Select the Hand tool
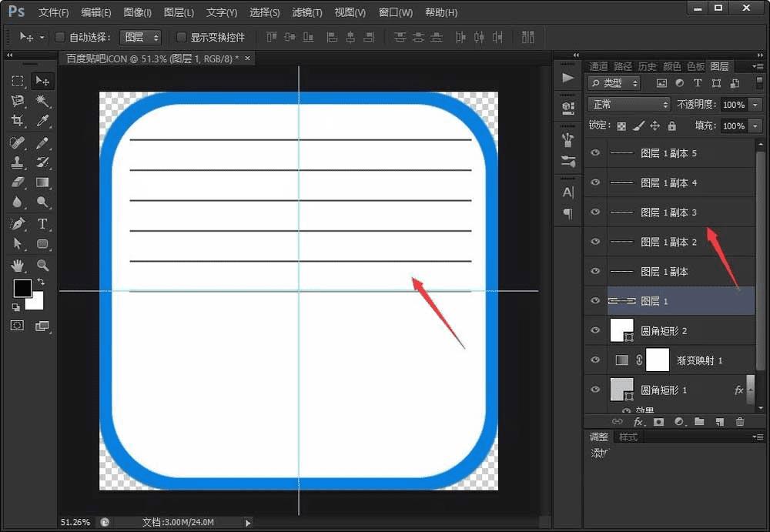Viewport: 770px width, 532px height. point(17,266)
